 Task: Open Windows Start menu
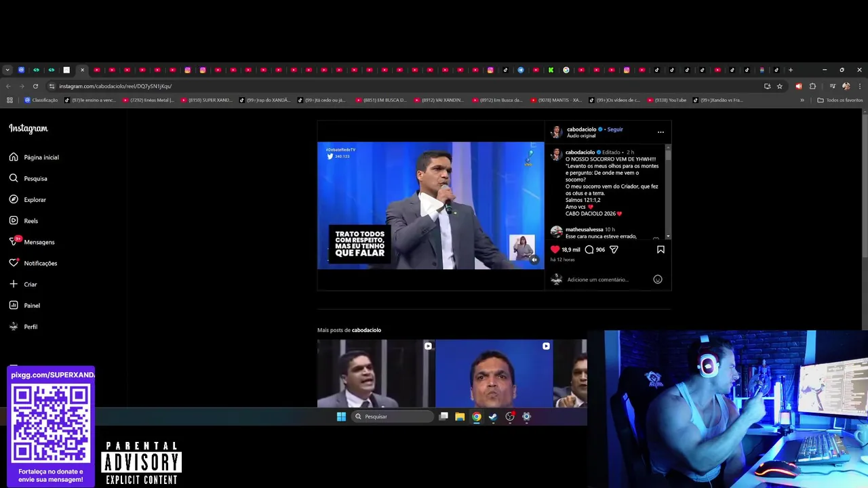tap(341, 417)
